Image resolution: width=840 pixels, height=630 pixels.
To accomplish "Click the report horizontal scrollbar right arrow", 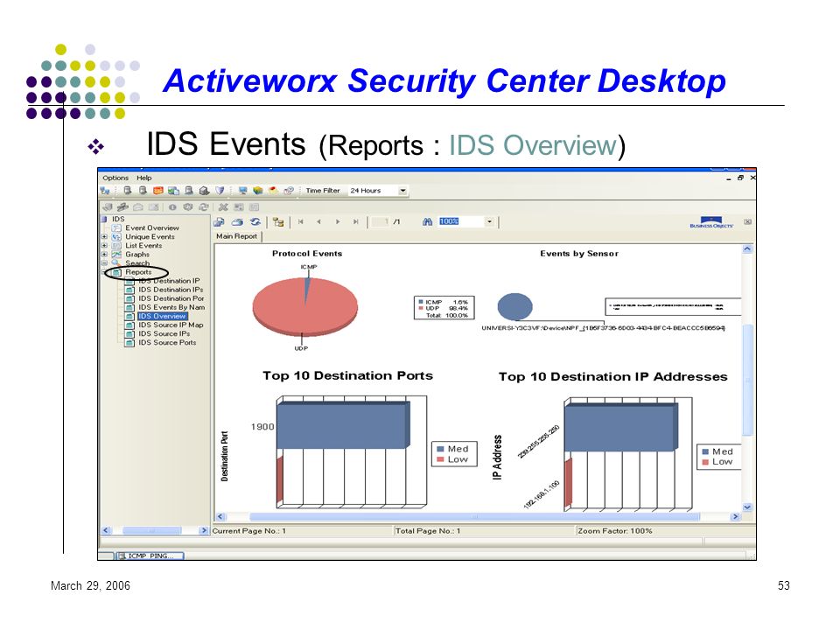I will tap(735, 516).
